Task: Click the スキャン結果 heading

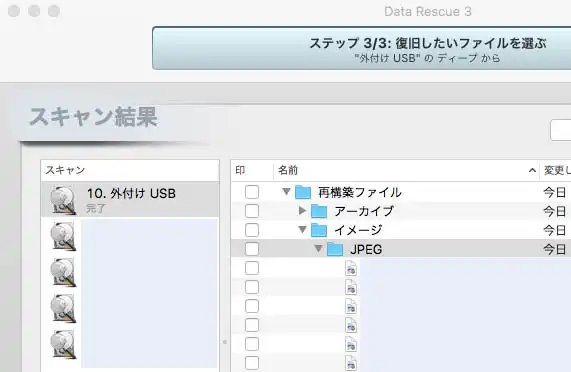Action: point(93,117)
